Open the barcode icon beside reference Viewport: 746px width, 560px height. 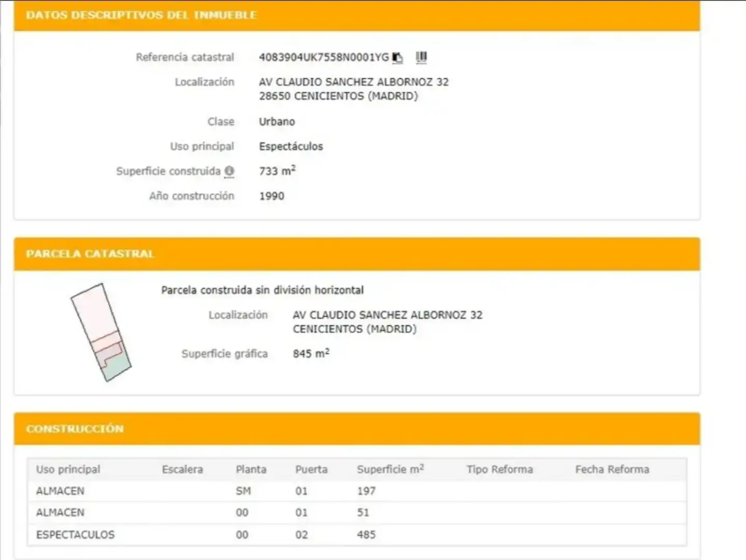pos(421,57)
